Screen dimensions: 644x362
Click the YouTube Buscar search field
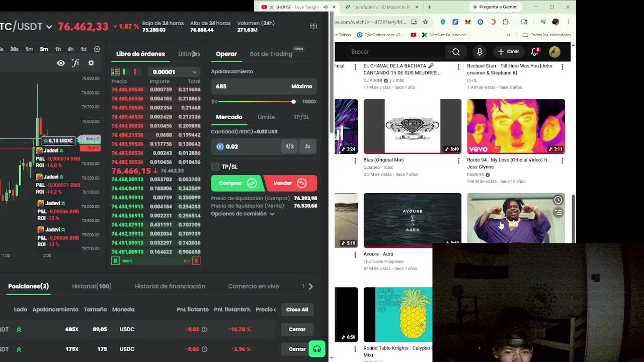[x=395, y=52]
